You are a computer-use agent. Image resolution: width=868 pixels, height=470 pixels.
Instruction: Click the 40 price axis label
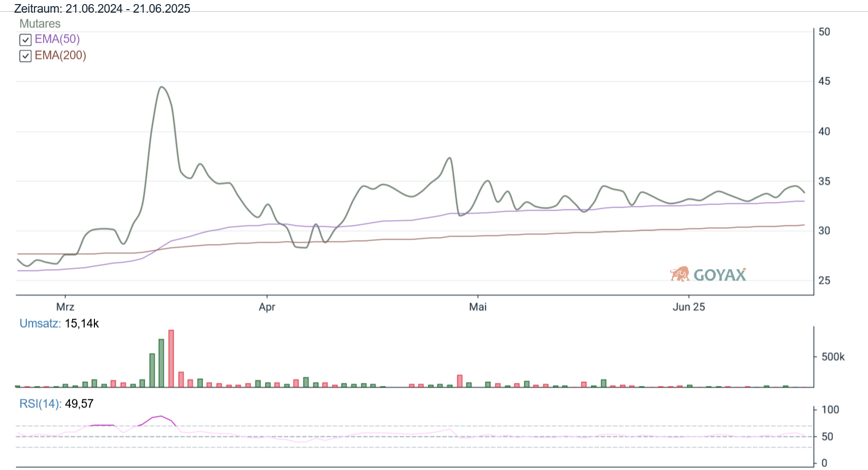tap(824, 131)
